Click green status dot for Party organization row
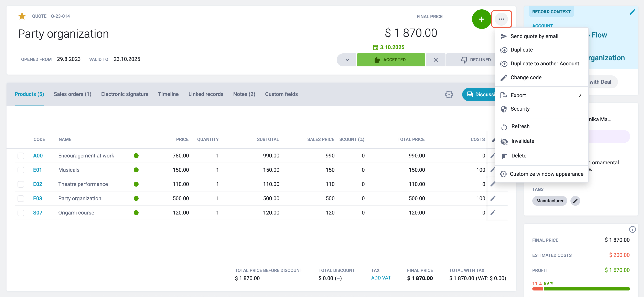This screenshot has width=644, height=297. pos(136,198)
